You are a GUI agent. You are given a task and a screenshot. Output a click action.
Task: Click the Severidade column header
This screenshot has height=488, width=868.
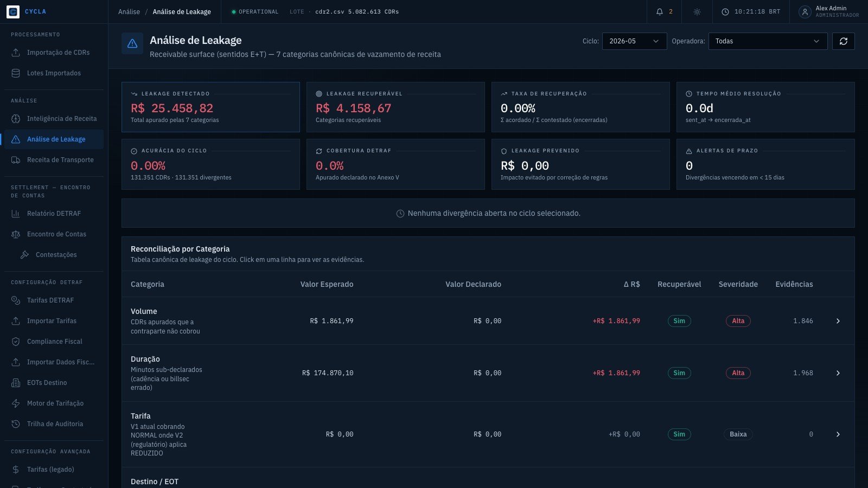click(738, 284)
